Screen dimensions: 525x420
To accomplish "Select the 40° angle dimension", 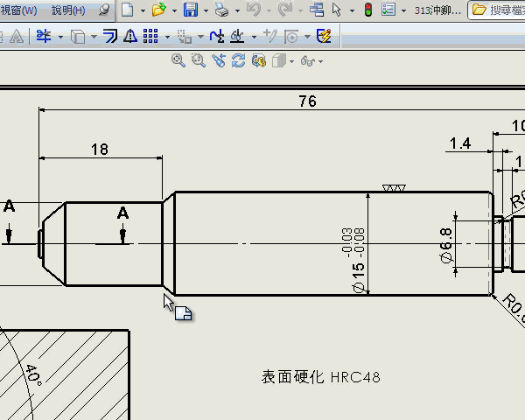I will (33, 374).
